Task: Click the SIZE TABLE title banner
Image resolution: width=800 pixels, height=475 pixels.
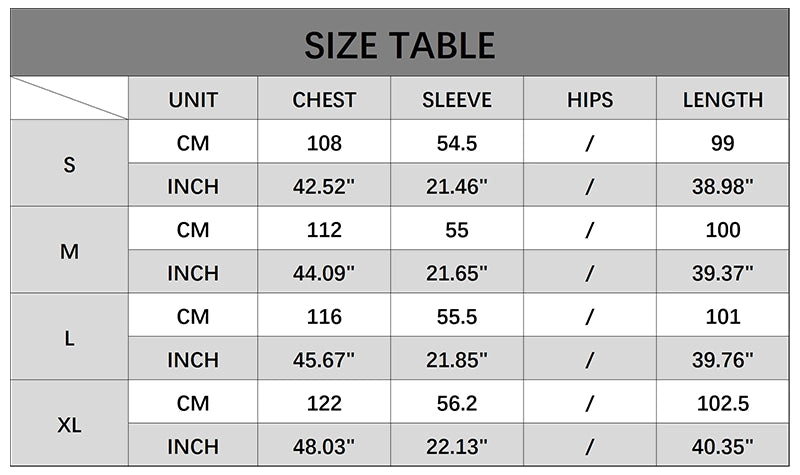Action: 400,45
